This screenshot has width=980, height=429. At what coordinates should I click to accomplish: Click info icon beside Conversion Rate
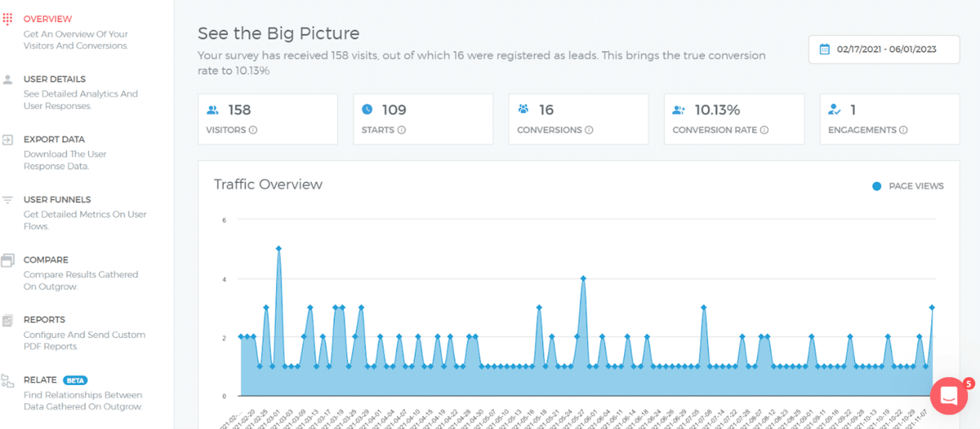coord(764,130)
